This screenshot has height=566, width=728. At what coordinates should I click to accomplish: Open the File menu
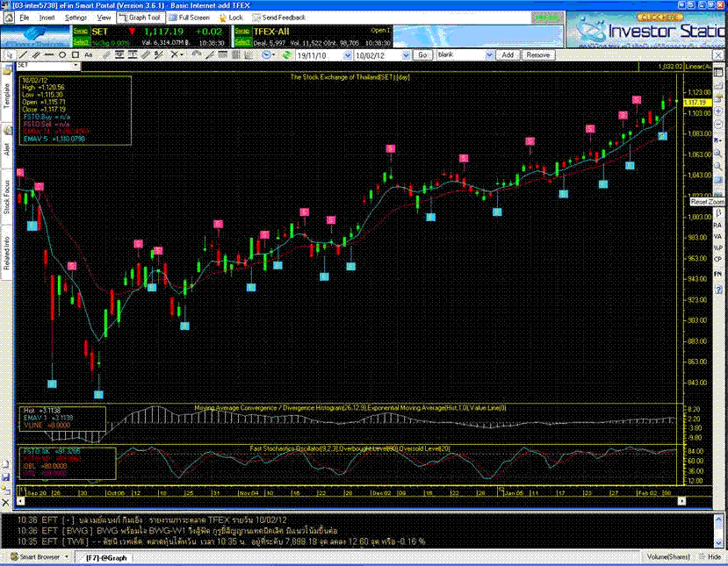24,18
